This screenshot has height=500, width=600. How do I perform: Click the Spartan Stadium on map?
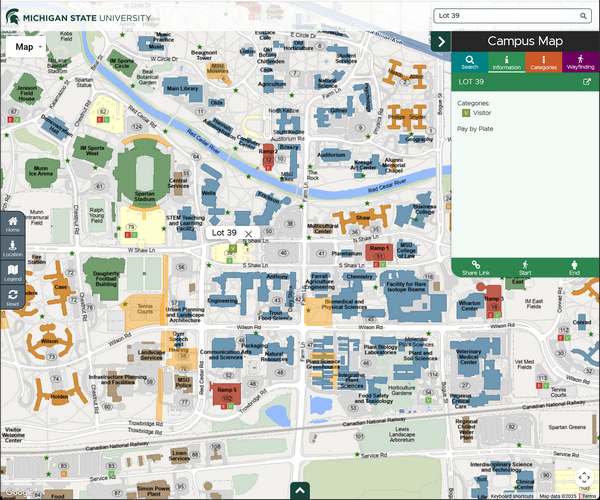pos(143,172)
